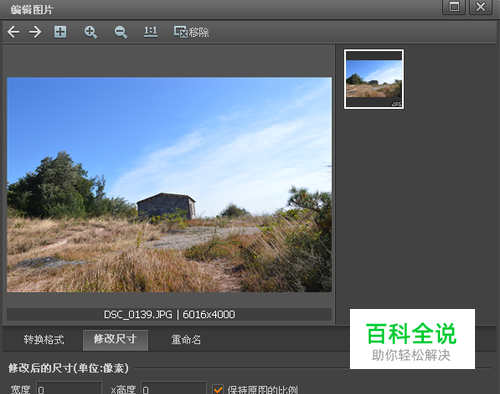This screenshot has width=500, height=394.
Task: Click the DSC_0139.JPG filename label
Action: coord(138,314)
